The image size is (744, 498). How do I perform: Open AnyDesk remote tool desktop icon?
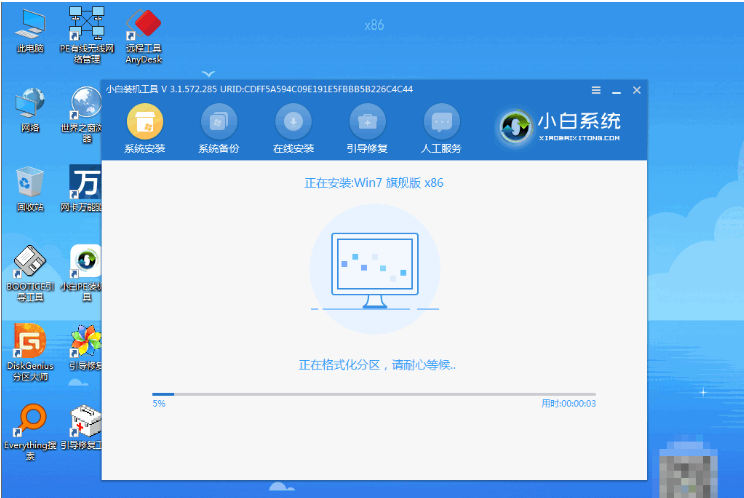pos(147,28)
